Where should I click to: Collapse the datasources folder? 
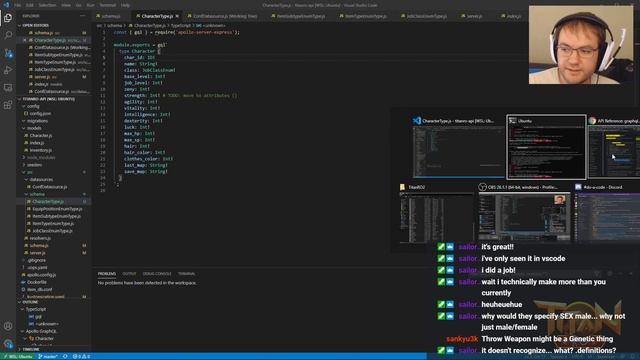(x=54, y=180)
